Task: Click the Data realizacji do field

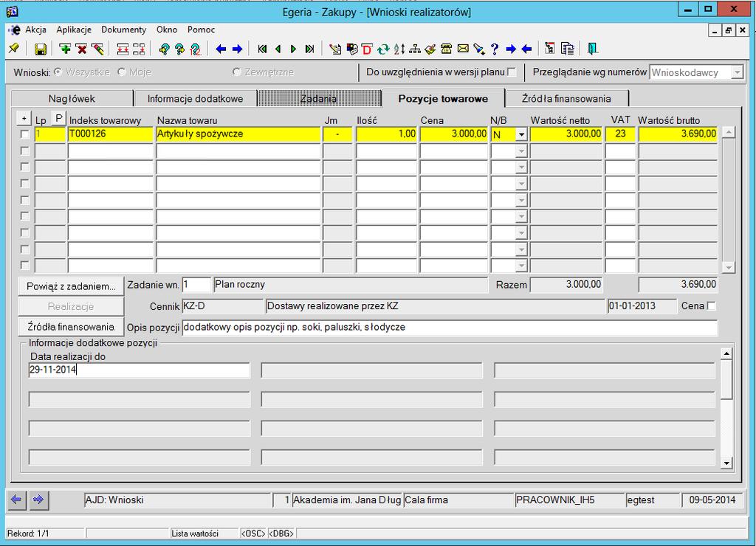Action: [139, 370]
